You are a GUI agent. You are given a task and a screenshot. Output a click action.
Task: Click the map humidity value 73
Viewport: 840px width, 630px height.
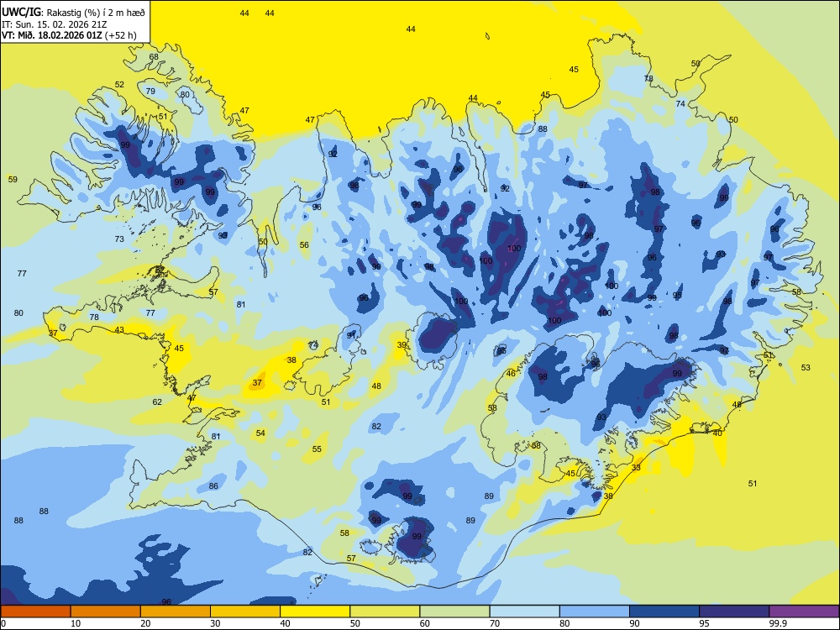(119, 239)
